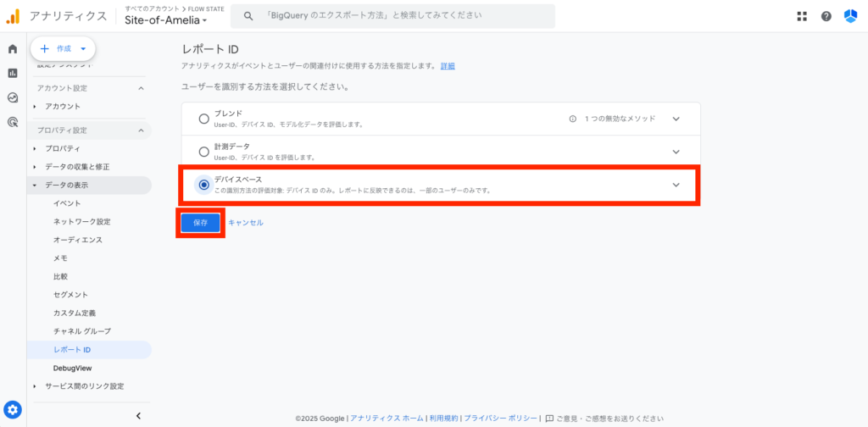Go to the DebugView menu item

pyautogui.click(x=72, y=369)
